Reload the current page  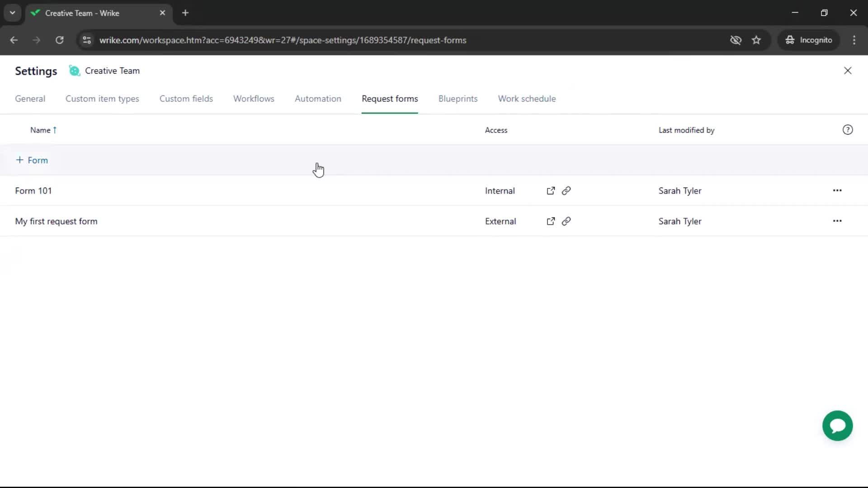(59, 40)
